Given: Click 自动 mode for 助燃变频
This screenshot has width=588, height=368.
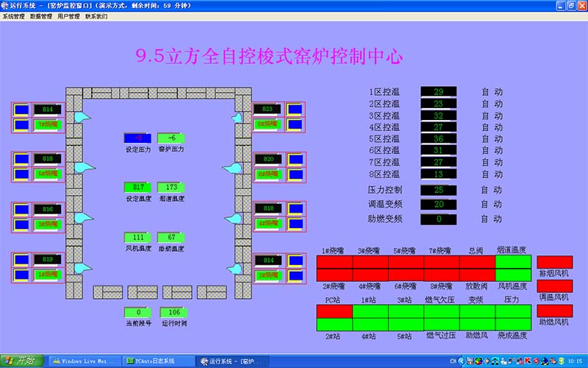Looking at the screenshot, I should pos(492,219).
